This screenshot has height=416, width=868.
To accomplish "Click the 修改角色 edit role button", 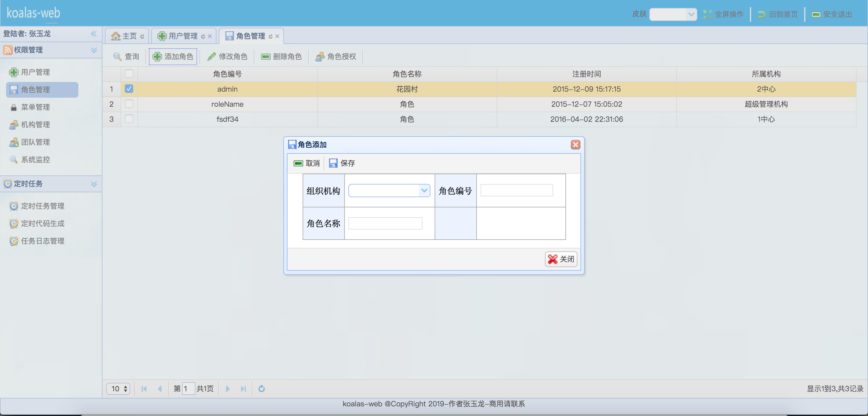I will (x=228, y=56).
